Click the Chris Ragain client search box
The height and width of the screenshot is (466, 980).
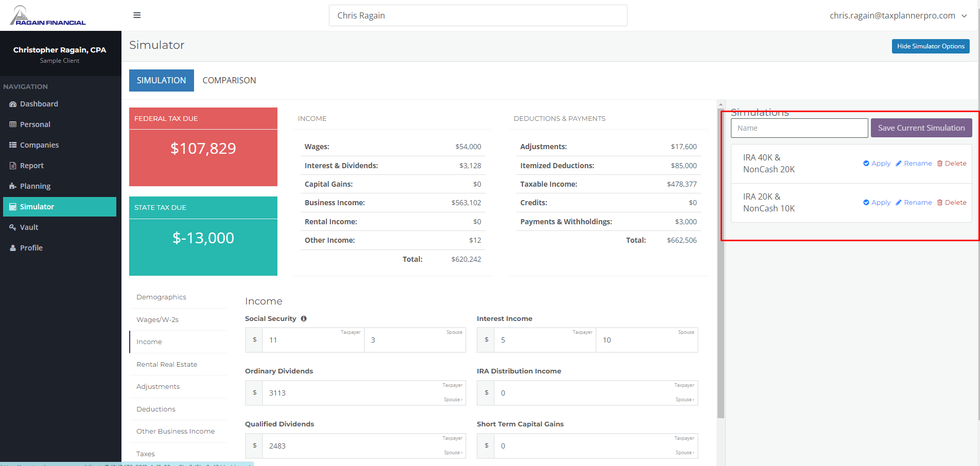(478, 15)
